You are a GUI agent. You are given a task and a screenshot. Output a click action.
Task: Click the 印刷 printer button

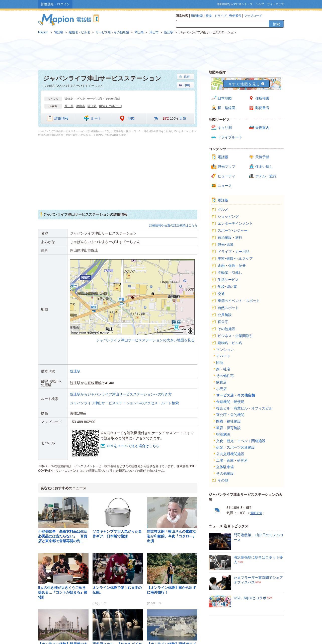pyautogui.click(x=185, y=85)
